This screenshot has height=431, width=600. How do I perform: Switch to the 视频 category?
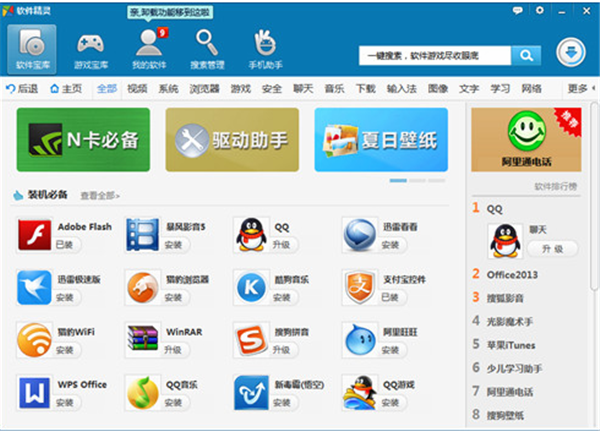tap(137, 88)
